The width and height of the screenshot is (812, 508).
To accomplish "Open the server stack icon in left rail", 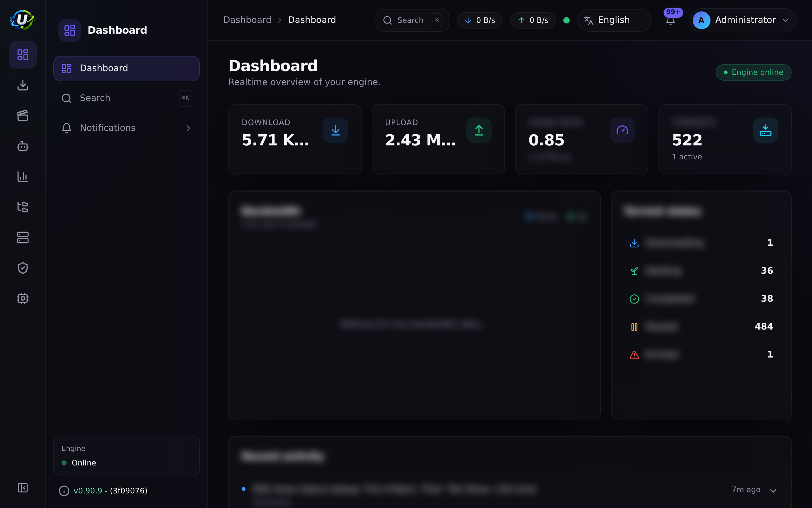I will [x=23, y=237].
